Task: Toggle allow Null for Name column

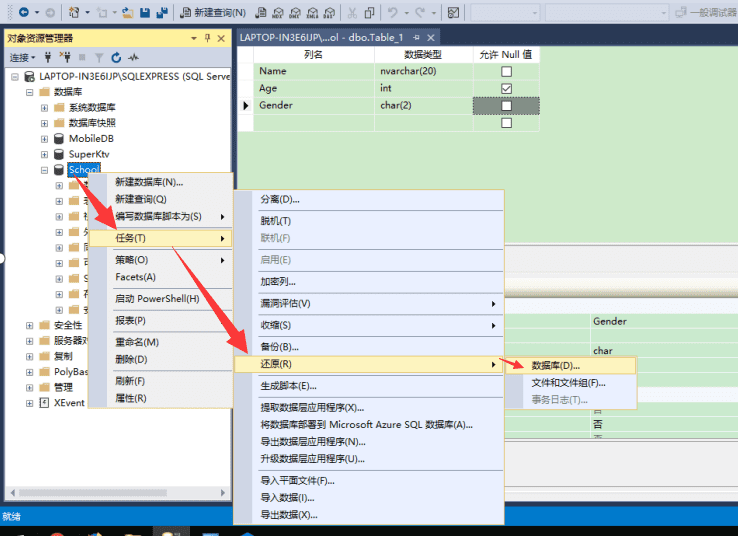Action: [x=506, y=72]
